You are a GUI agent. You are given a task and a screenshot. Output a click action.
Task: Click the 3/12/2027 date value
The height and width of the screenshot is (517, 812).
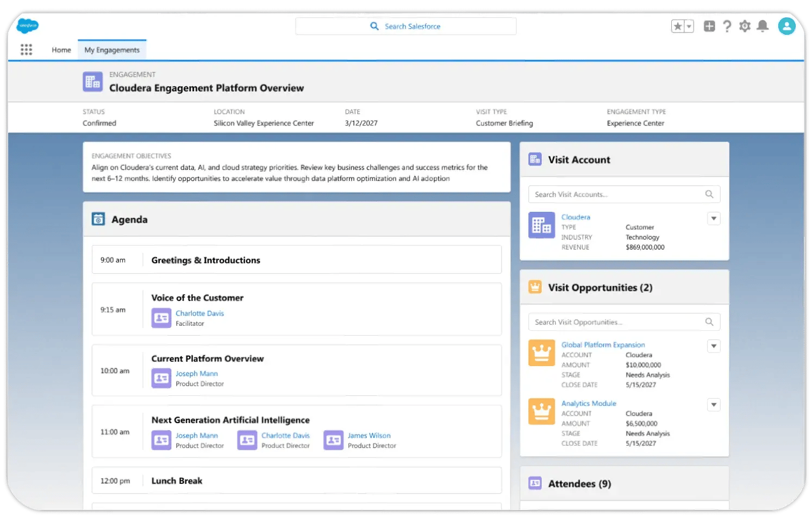tap(361, 123)
